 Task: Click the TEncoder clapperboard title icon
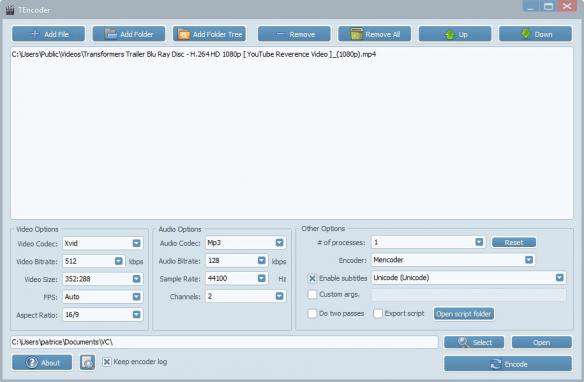10,10
